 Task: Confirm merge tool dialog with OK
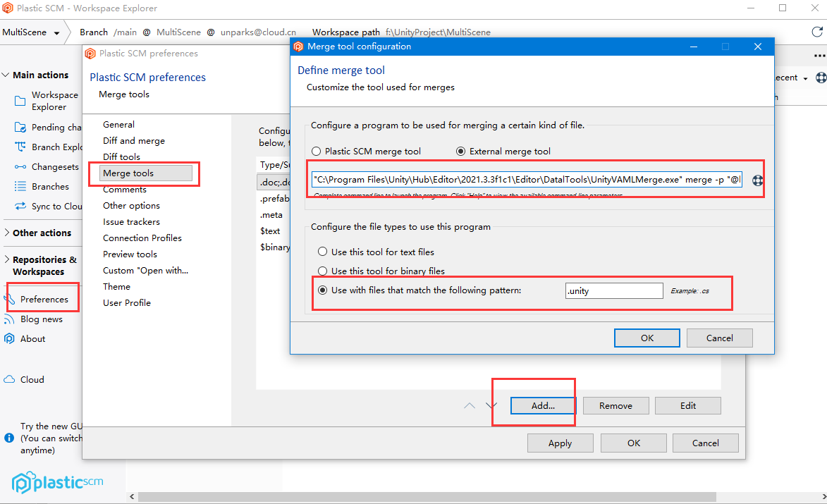647,338
